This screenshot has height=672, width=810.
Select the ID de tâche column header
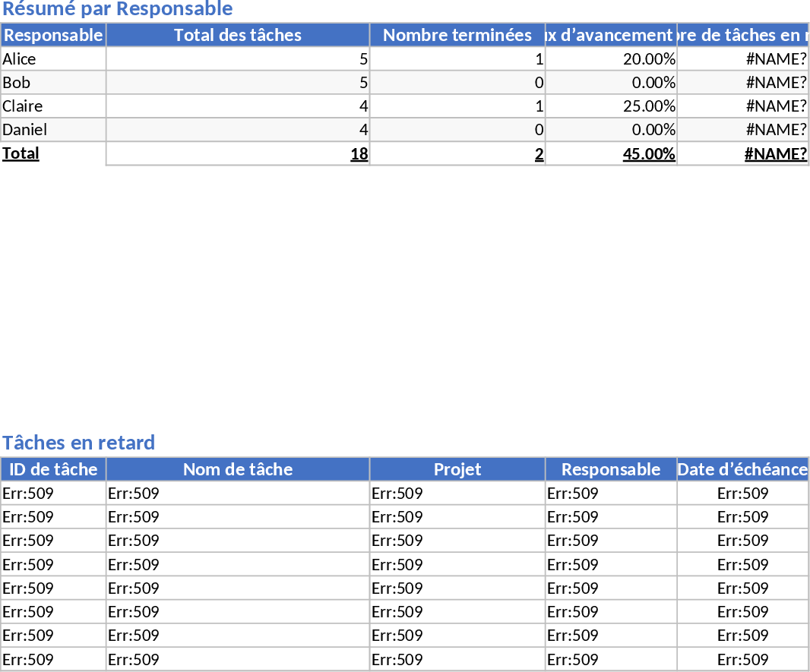53,469
